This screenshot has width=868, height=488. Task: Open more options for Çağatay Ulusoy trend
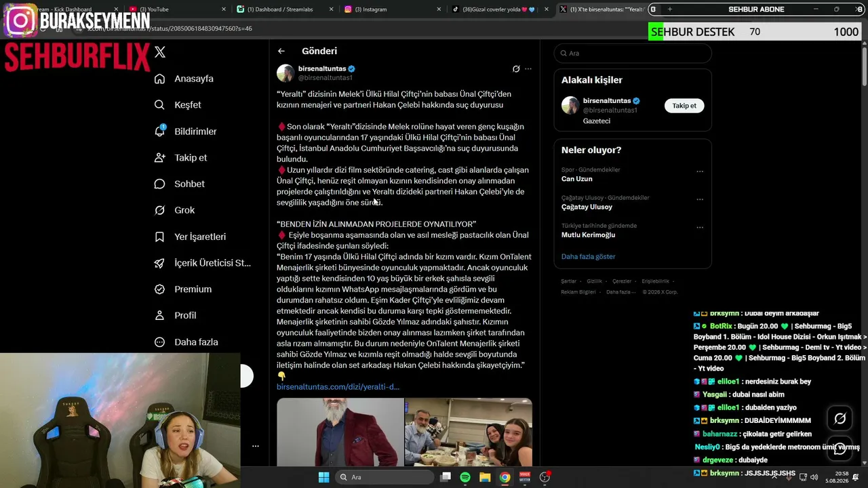(700, 199)
